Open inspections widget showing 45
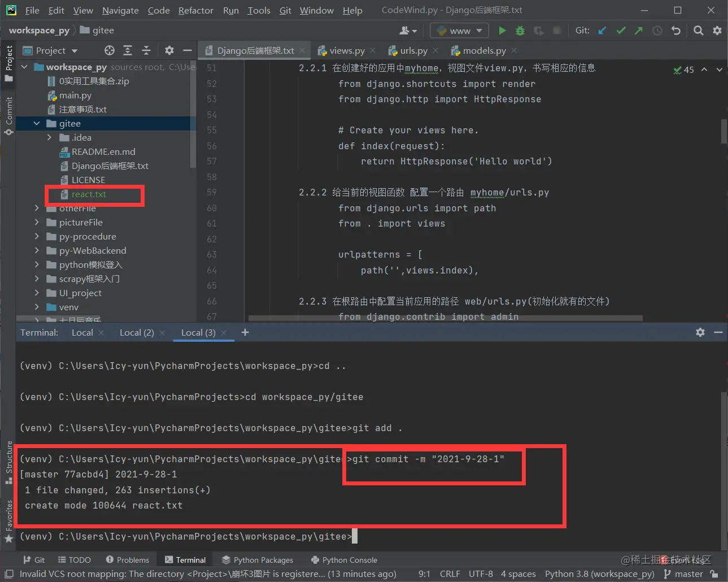The width and height of the screenshot is (728, 582). point(683,70)
